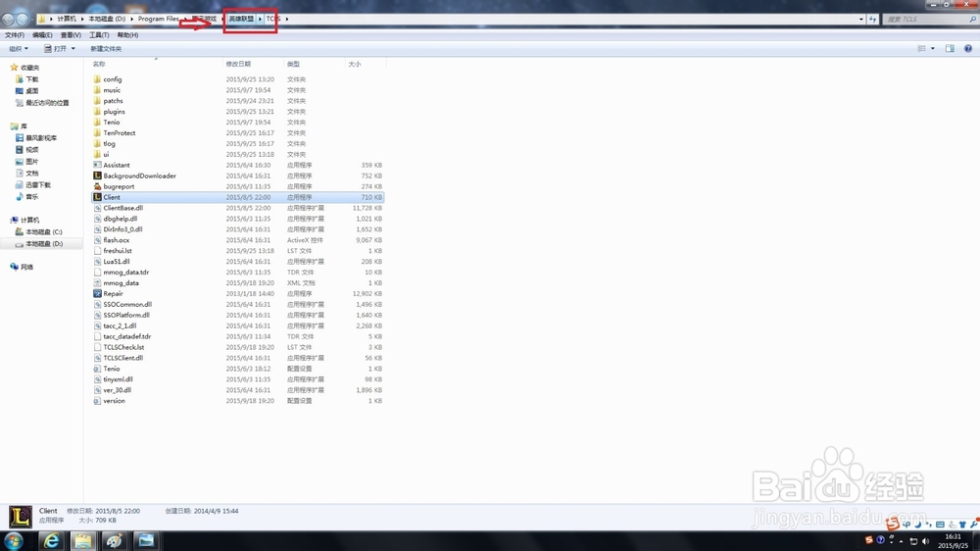Expand the 组织 dropdown menu
Screen dimensions: 980x551
pos(18,48)
